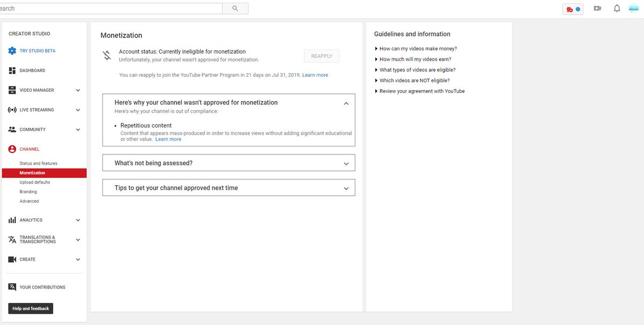Expand 'How much will my videos earn?'
Viewport: 644px width, 325px height.
tap(412, 60)
